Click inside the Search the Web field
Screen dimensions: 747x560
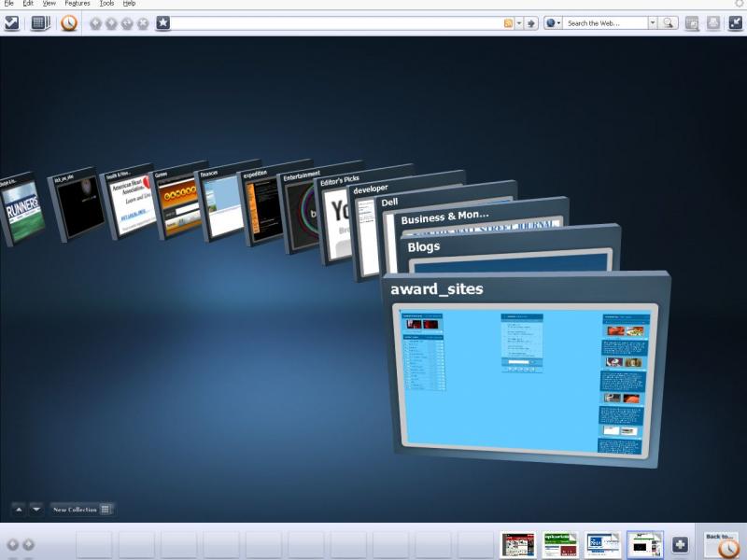[605, 23]
